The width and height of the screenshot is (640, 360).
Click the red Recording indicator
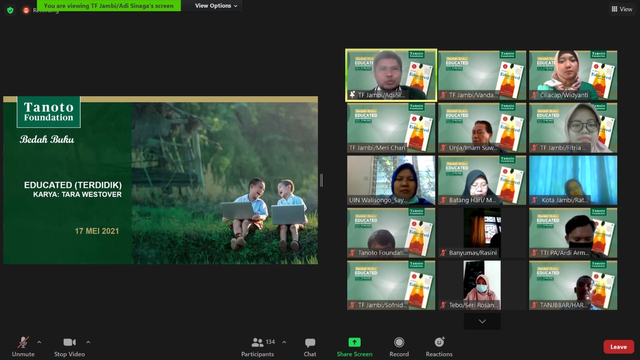[x=26, y=10]
